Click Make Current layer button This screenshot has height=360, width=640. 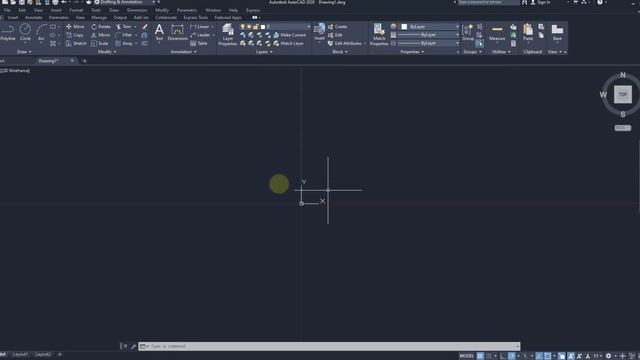289,35
